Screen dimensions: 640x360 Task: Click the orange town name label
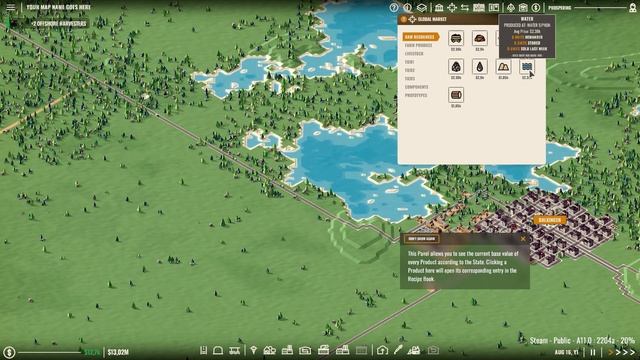coord(550,220)
